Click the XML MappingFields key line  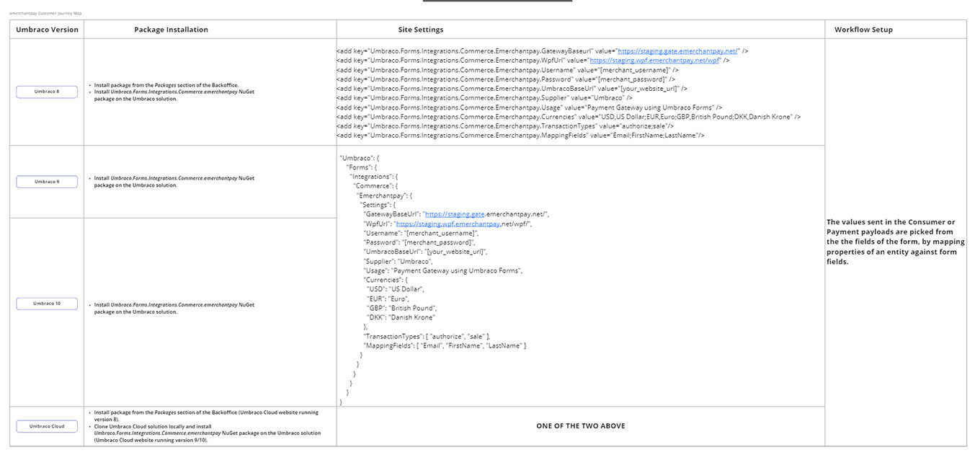coord(520,136)
